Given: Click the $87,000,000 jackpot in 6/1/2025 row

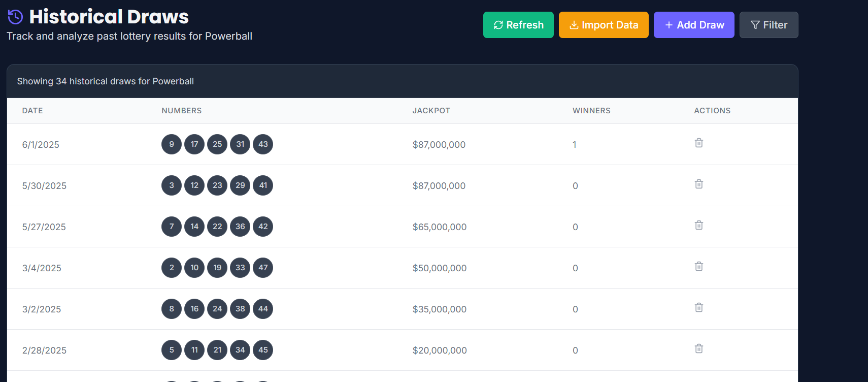Looking at the screenshot, I should tap(439, 145).
